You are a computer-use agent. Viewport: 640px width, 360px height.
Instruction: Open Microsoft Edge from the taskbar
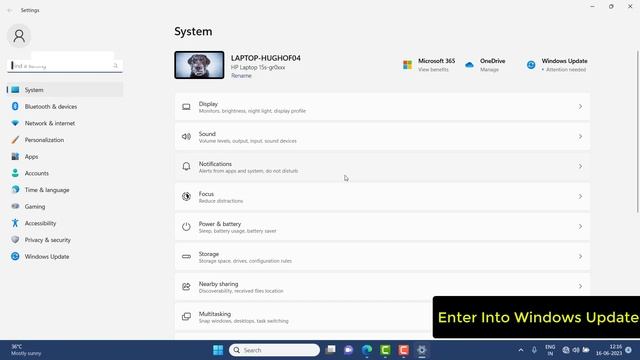(x=367, y=350)
